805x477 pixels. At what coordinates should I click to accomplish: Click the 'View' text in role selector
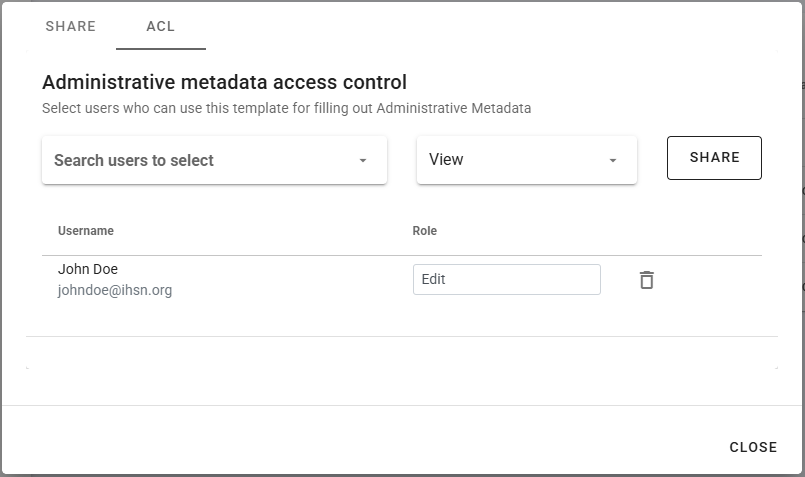446,160
